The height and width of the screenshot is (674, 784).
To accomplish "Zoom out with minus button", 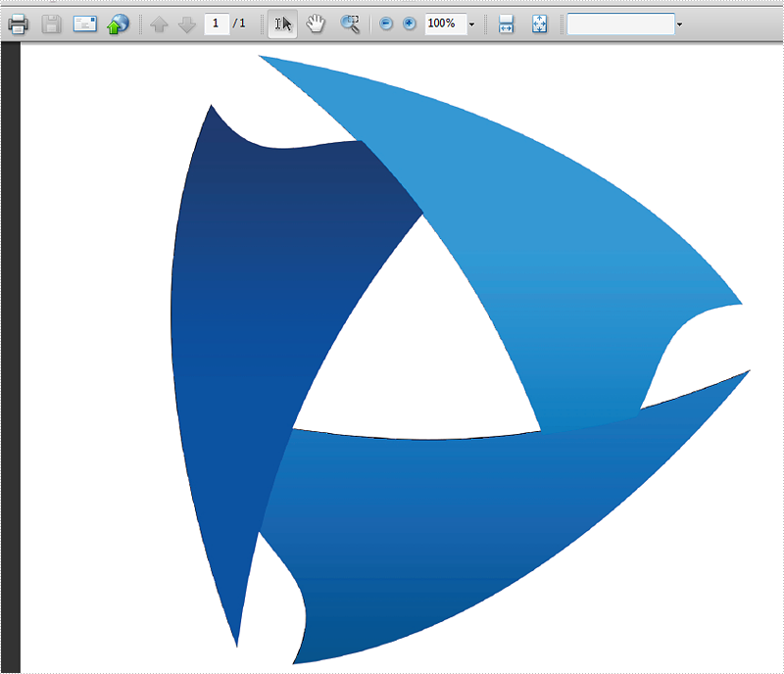I will [x=385, y=24].
